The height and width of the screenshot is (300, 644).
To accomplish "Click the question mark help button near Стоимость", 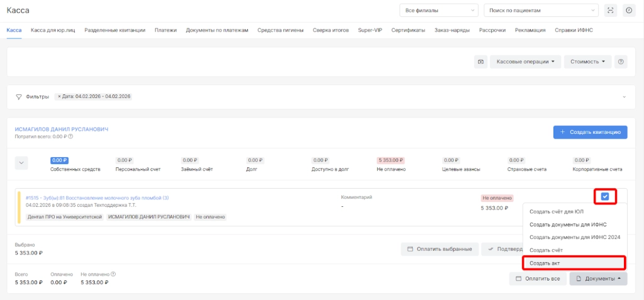I will click(621, 62).
